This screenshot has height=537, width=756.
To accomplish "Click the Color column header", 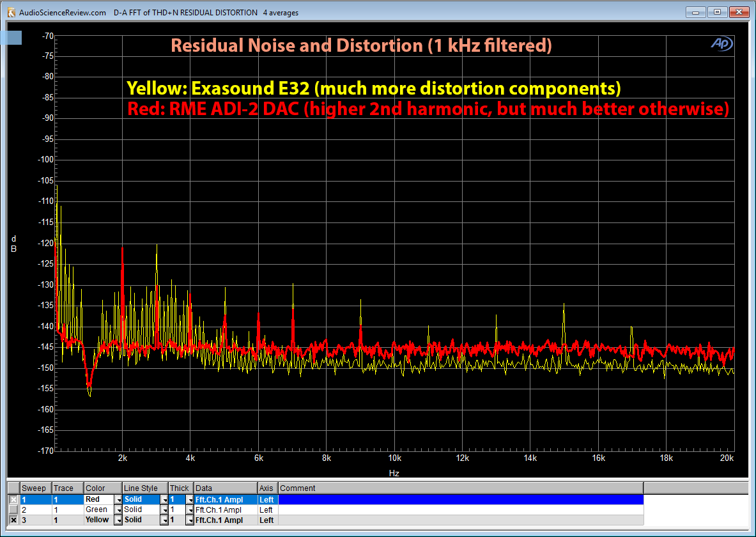I will click(103, 488).
